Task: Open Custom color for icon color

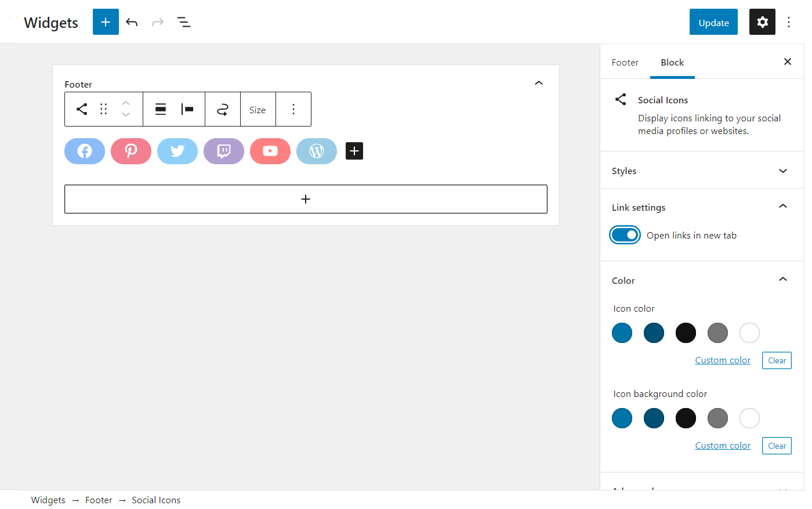Action: point(722,360)
